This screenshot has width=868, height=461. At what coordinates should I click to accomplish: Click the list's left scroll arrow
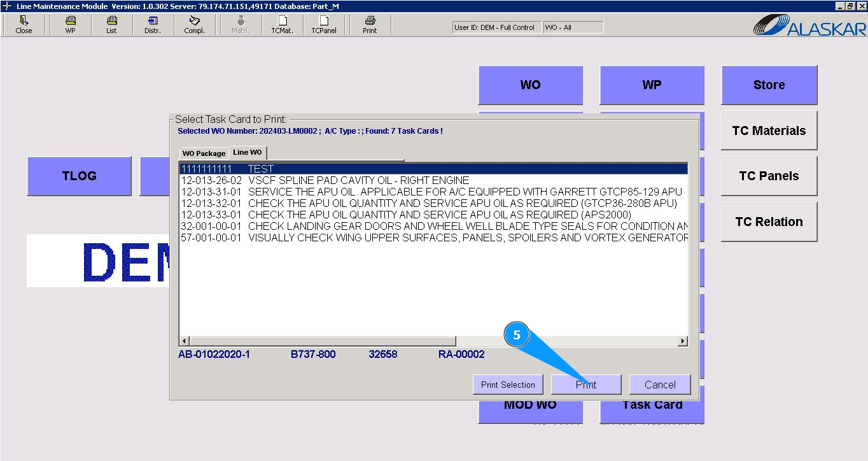(185, 341)
